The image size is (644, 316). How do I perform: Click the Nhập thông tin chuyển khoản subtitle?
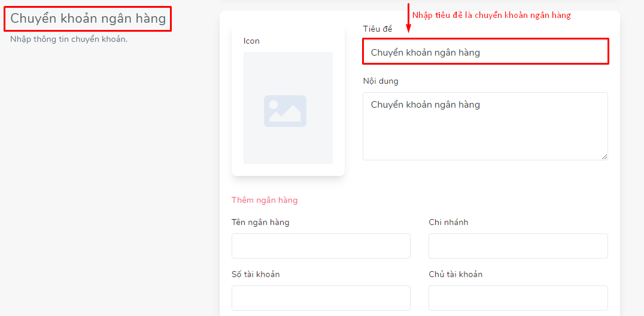click(69, 40)
